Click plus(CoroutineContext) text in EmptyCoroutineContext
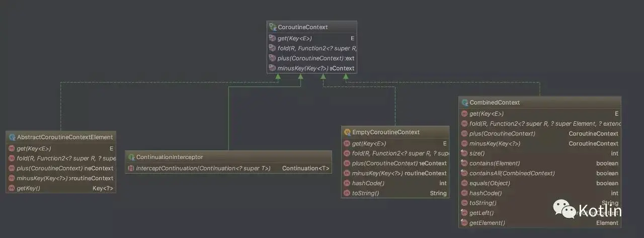This screenshot has width=644, height=238. [x=385, y=164]
